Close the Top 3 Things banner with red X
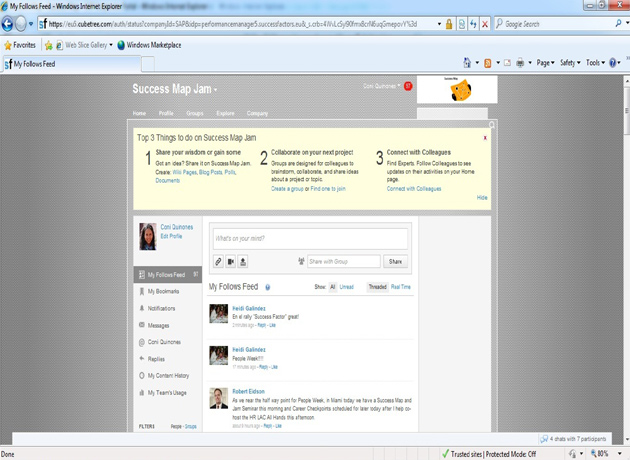The height and width of the screenshot is (460, 630). [x=485, y=138]
